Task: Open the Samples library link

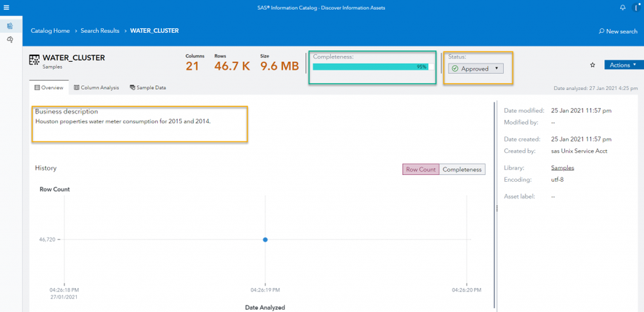Action: point(562,168)
